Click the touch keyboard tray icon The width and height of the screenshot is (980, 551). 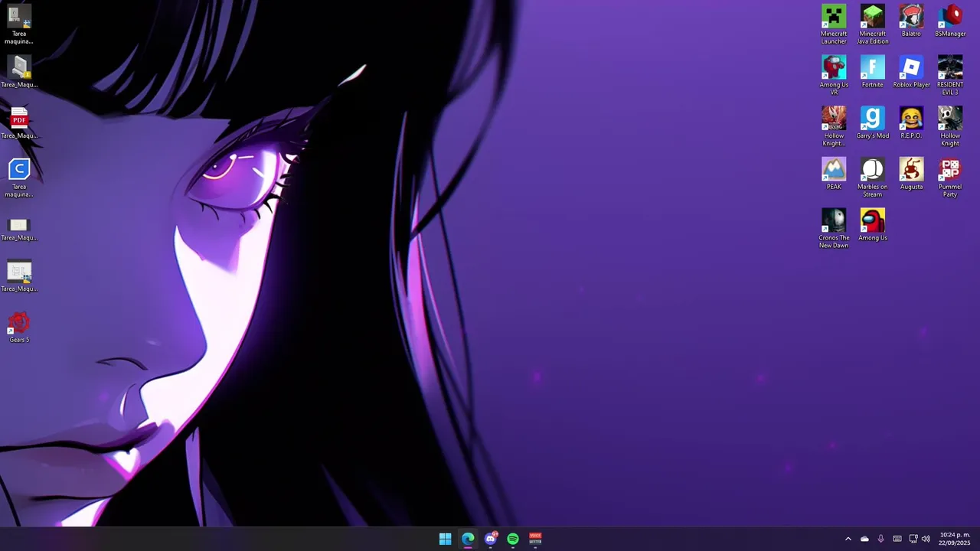pos(897,539)
